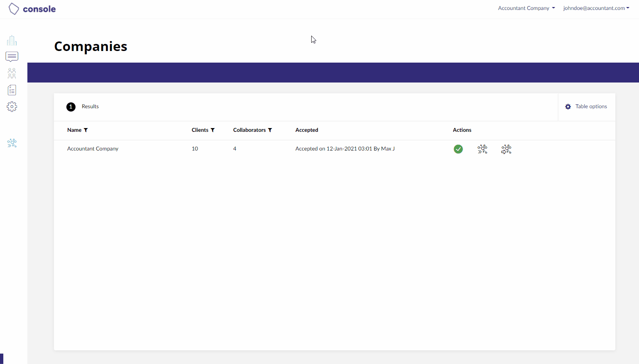Click the Clients value 10
The image size is (639, 364).
click(x=195, y=149)
